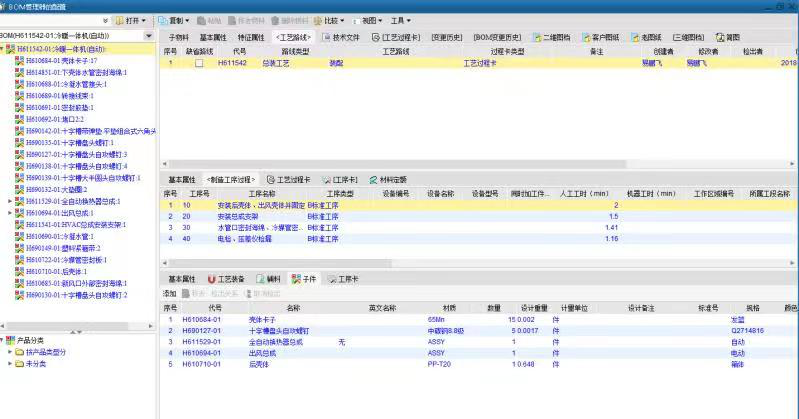Click the 复制 (copy) toolbar icon
The image size is (799, 419).
coord(173,20)
